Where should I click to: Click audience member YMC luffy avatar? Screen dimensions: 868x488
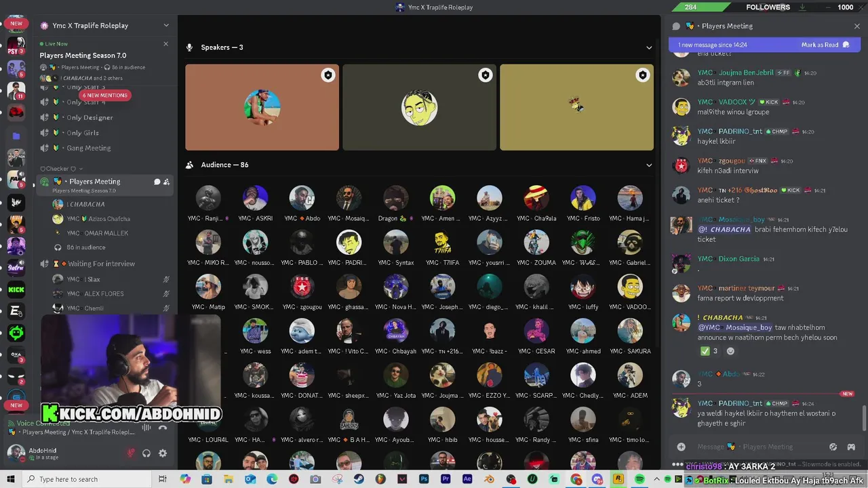coord(583,287)
